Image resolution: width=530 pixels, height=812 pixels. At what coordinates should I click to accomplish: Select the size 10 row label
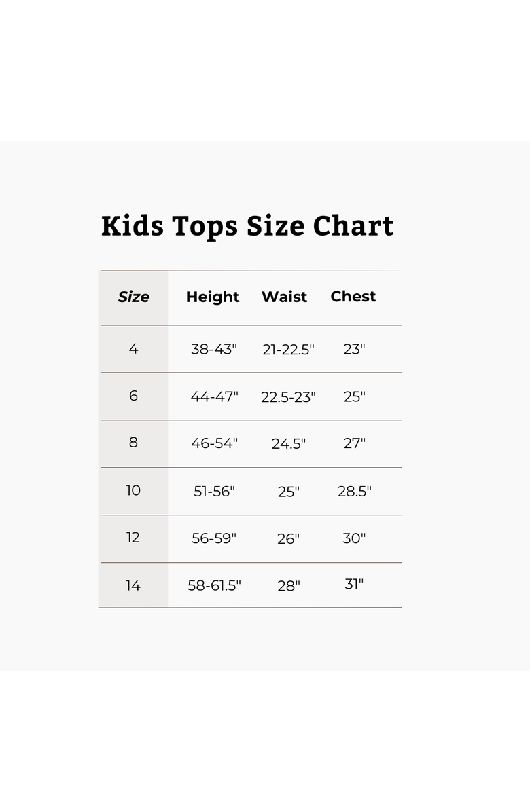click(133, 490)
